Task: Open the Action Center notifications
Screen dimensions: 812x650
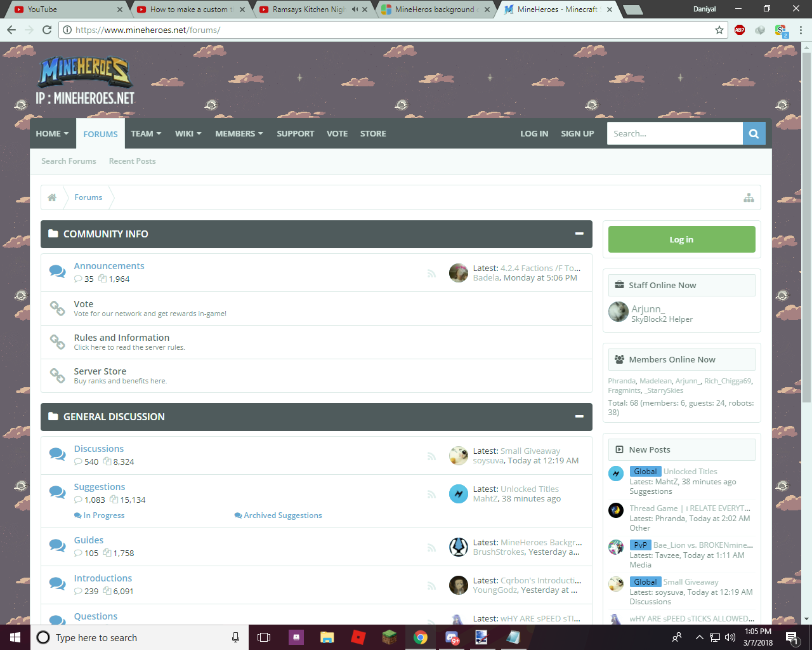Action: point(792,637)
